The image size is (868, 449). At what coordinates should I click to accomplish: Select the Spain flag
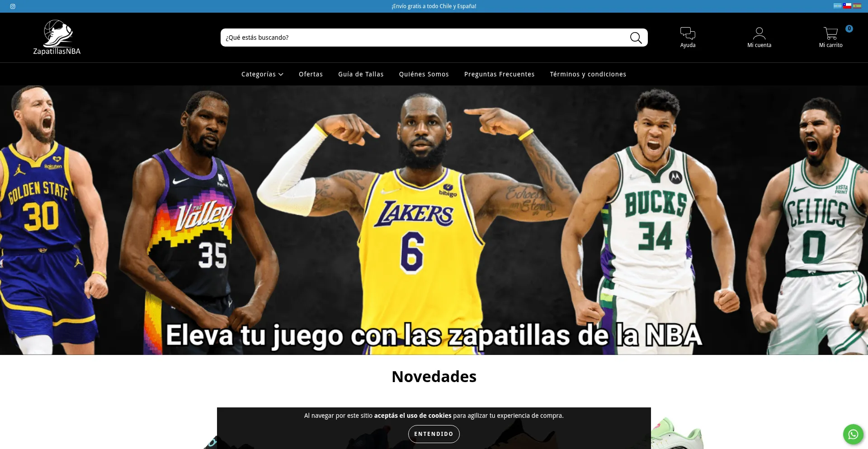(857, 6)
